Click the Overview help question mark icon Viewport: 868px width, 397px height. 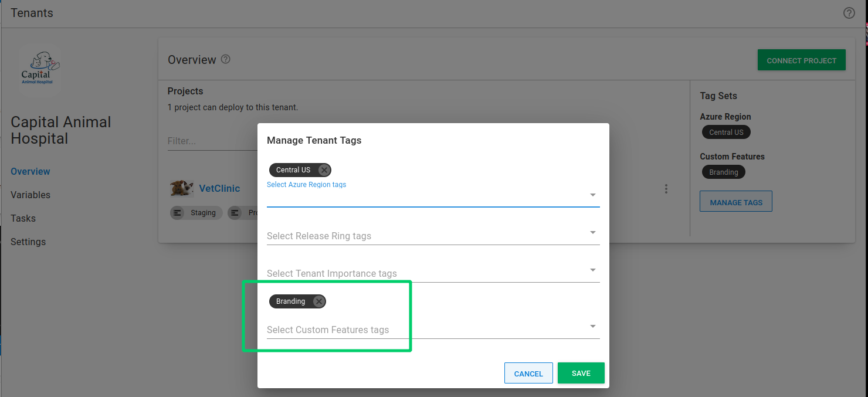point(225,59)
